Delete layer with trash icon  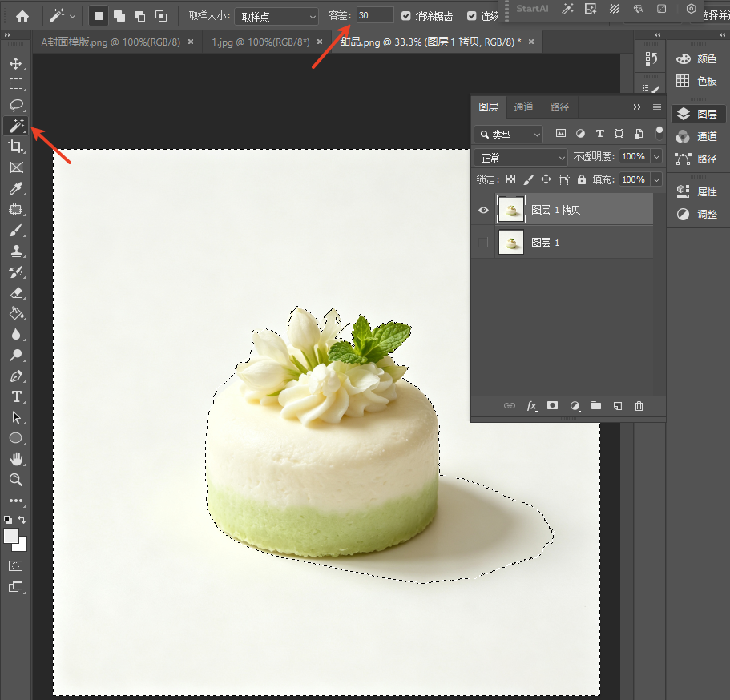point(639,406)
